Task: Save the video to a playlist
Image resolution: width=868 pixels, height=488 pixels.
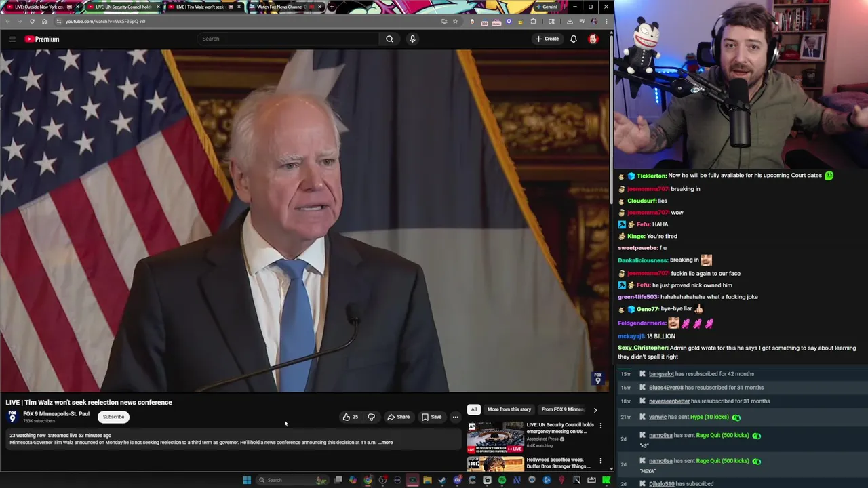Action: point(431,417)
